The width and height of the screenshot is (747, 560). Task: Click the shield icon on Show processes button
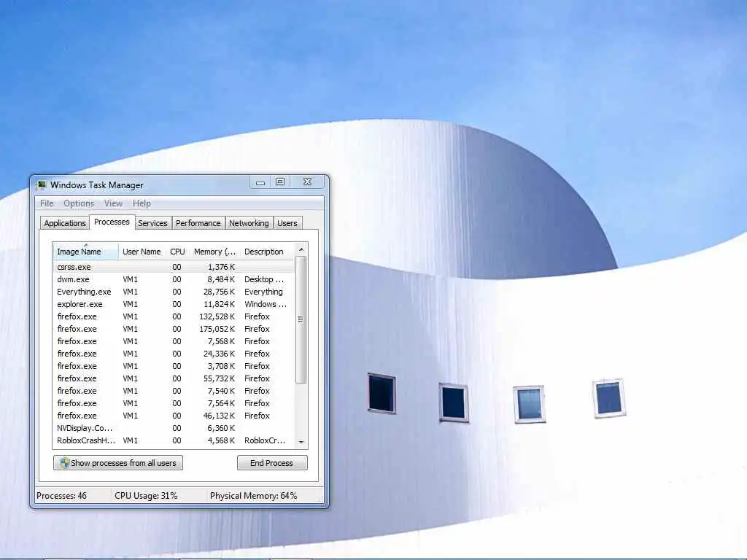(64, 463)
